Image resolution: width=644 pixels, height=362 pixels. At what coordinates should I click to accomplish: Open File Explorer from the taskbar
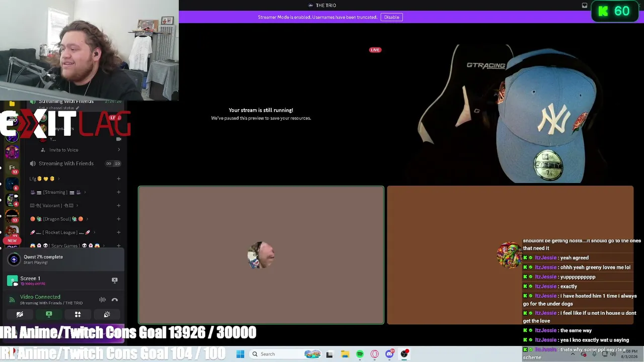(345, 354)
